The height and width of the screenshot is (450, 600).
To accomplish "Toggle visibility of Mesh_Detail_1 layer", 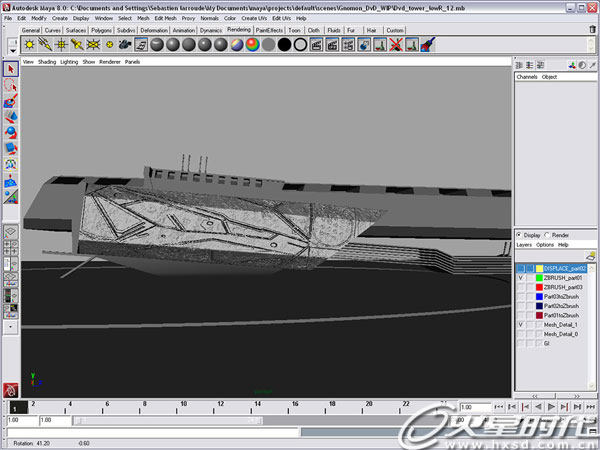I will pyautogui.click(x=520, y=325).
